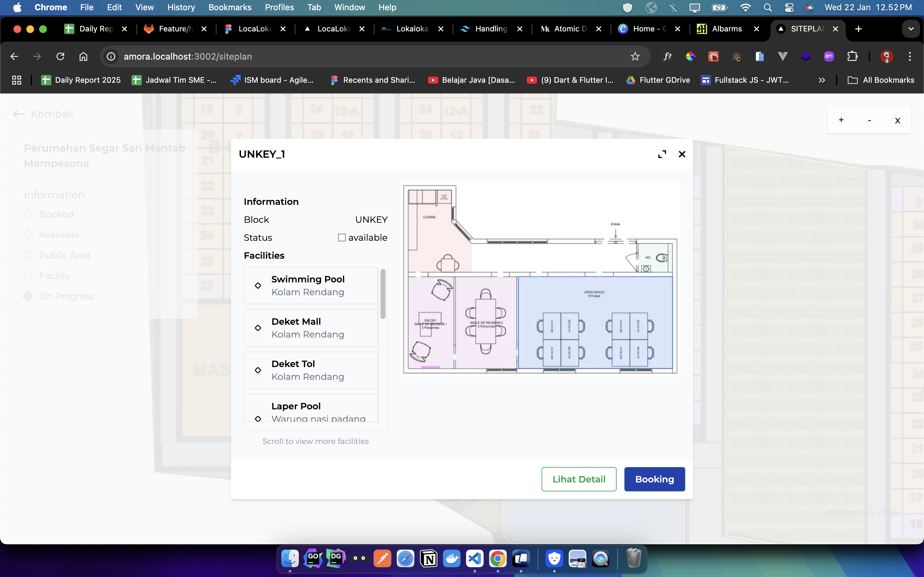Open Chrome three-dot menu
The width and height of the screenshot is (924, 577).
[x=910, y=56]
